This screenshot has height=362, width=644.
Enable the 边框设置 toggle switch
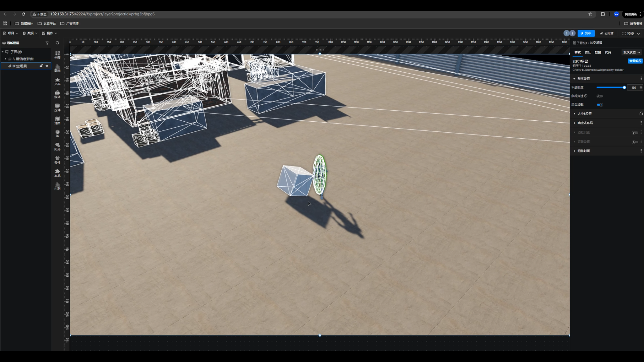click(x=635, y=133)
